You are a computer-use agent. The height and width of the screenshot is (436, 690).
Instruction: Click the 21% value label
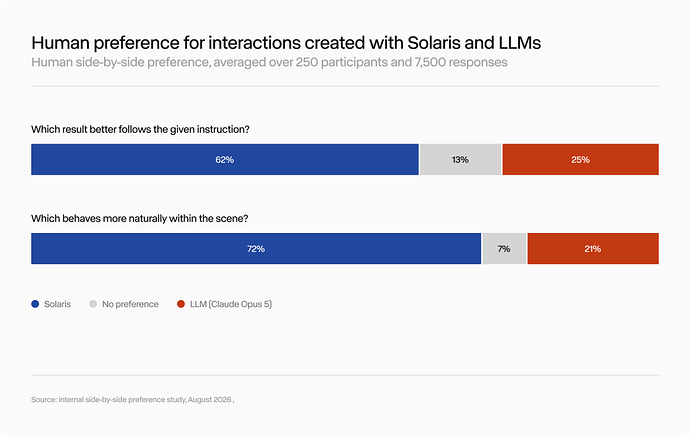(593, 249)
